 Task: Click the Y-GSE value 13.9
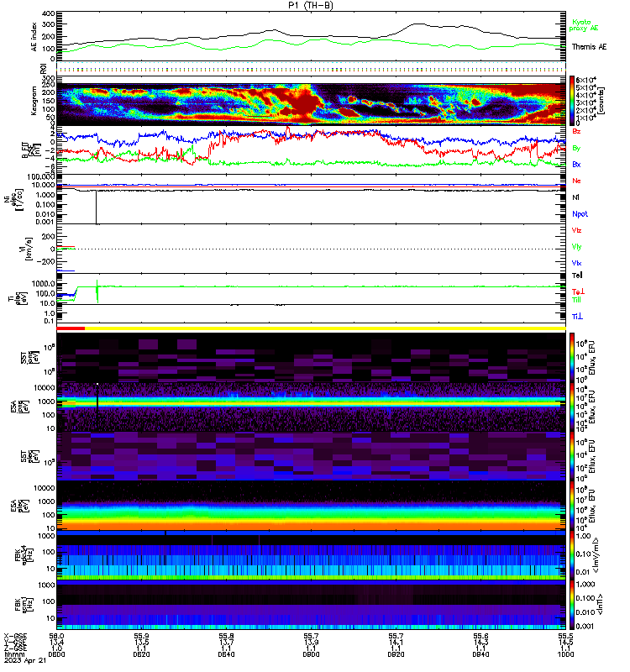tap(311, 643)
